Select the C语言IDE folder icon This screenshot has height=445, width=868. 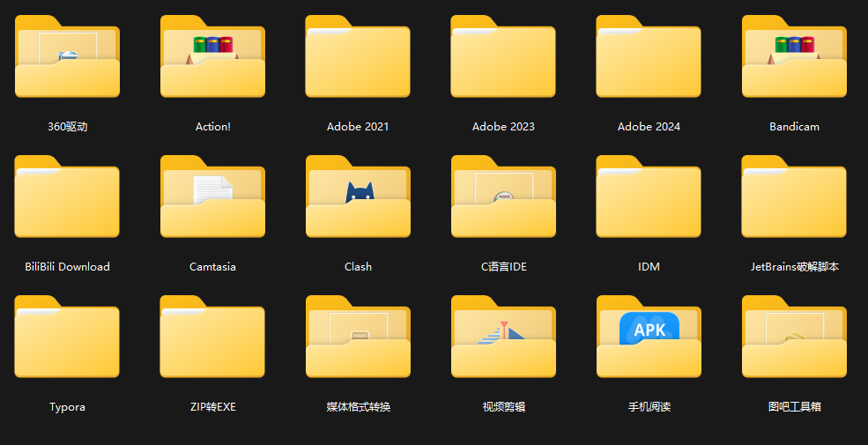tap(503, 198)
